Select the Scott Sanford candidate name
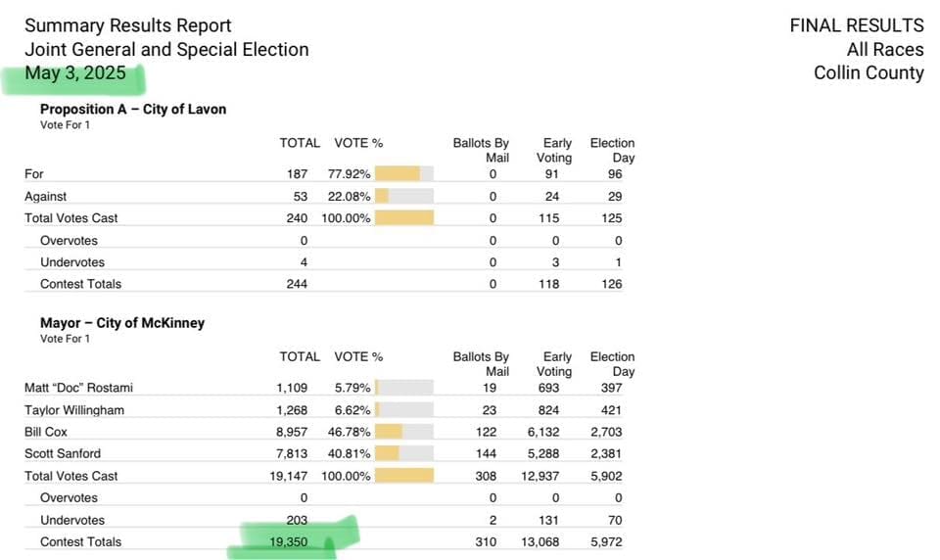 [x=63, y=453]
